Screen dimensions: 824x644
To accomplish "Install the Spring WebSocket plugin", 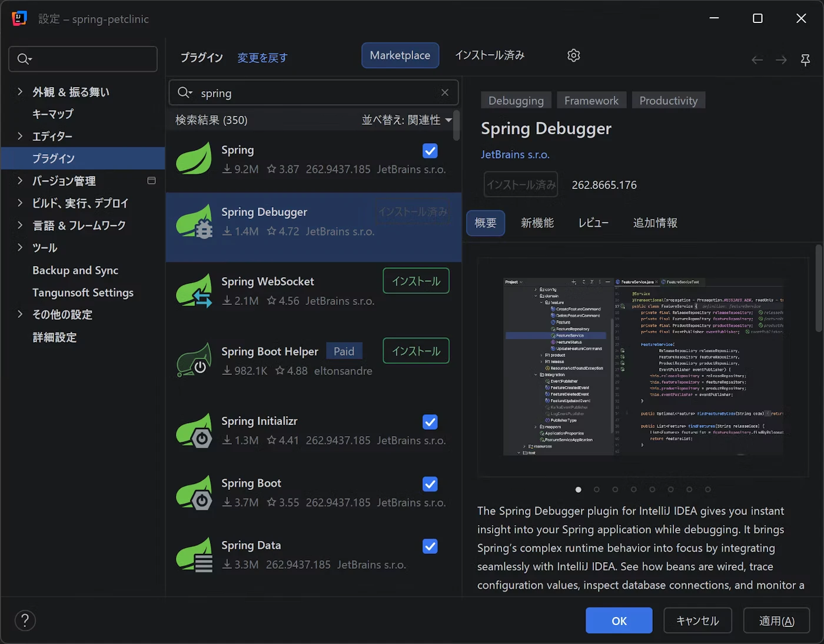I will point(416,281).
